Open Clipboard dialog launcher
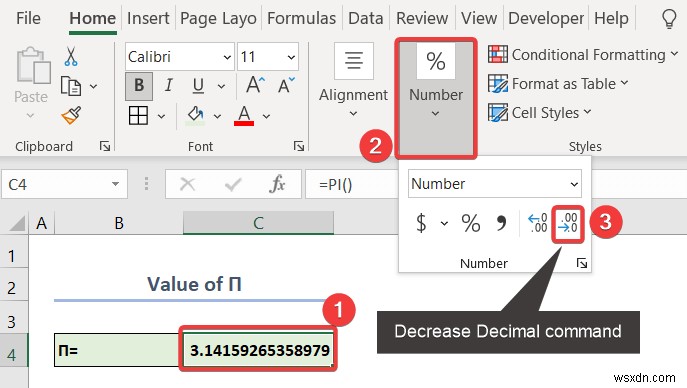The height and width of the screenshot is (388, 687). tap(105, 146)
